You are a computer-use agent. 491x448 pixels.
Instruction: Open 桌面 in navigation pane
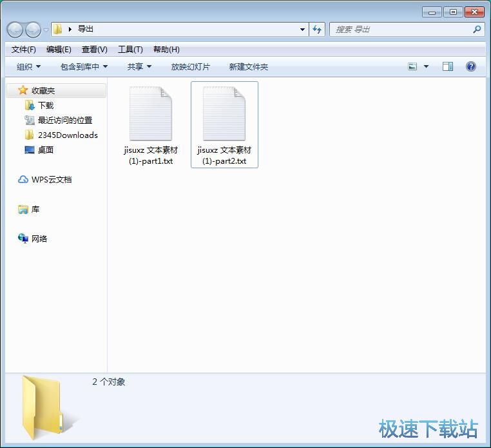(46, 150)
